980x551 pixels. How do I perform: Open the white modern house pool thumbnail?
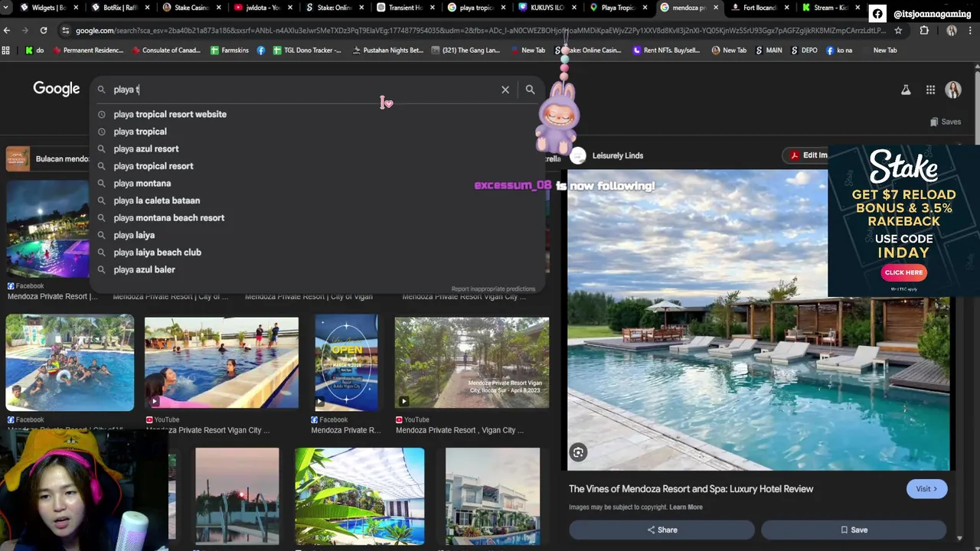pyautogui.click(x=492, y=496)
